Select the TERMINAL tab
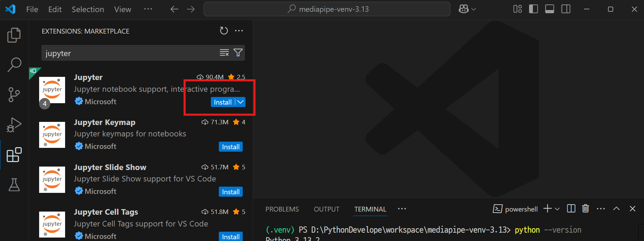 pos(370,209)
